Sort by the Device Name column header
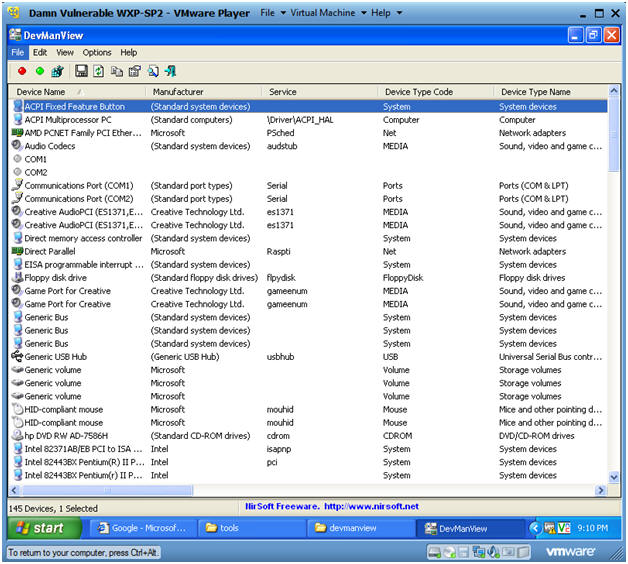Screen dimensions: 628x564 (76, 92)
